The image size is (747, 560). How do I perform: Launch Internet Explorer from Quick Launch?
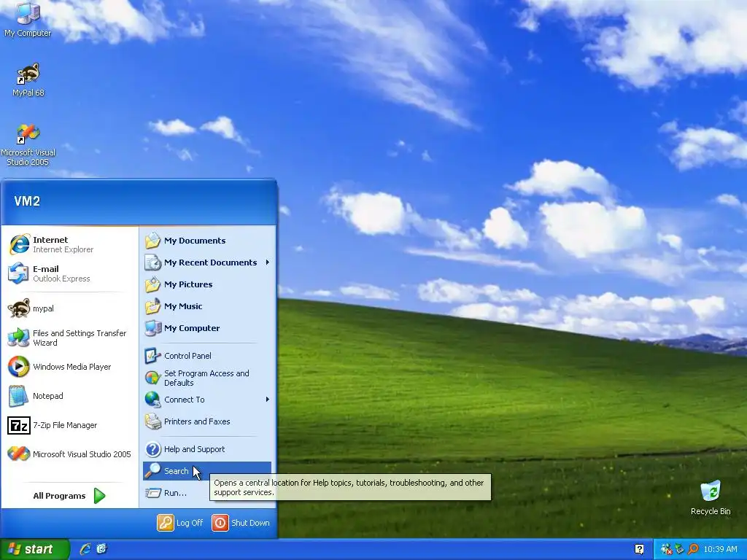click(85, 549)
